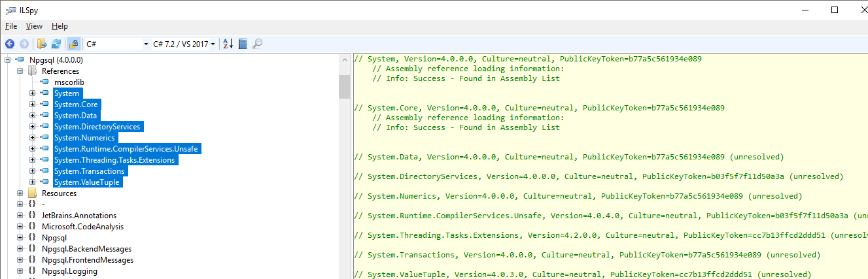Select System.ValueTuple reference

click(87, 182)
